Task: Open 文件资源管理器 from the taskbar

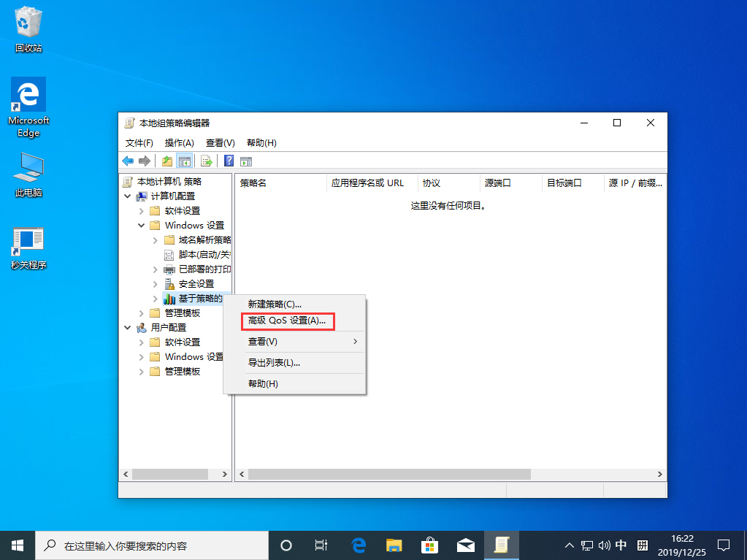Action: click(394, 545)
